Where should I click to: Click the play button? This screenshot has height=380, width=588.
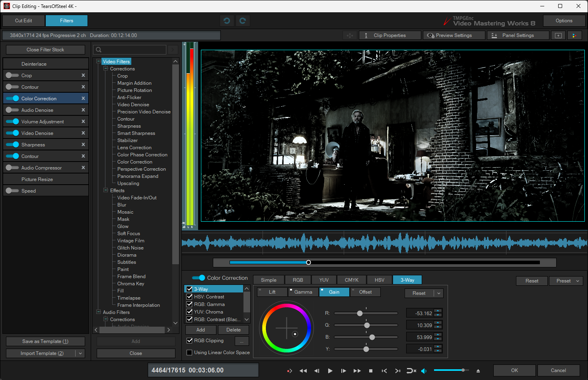click(330, 370)
